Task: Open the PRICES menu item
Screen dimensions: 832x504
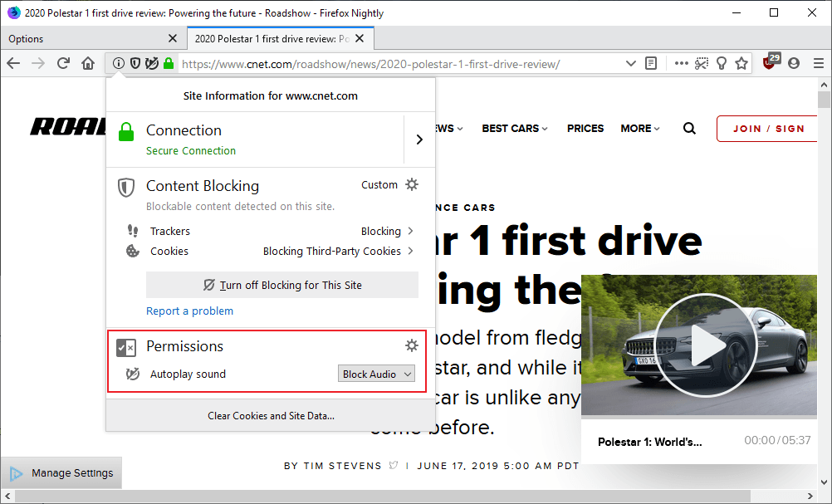Action: (x=585, y=129)
